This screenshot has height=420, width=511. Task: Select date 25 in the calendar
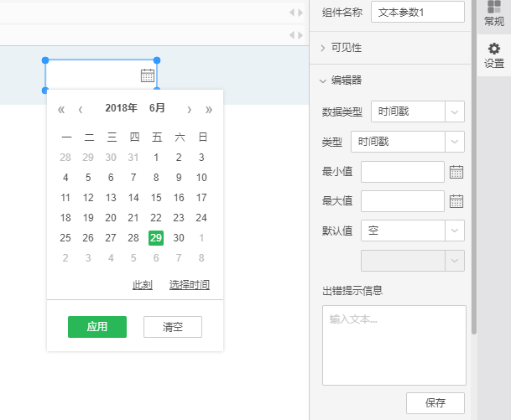pyautogui.click(x=65, y=238)
